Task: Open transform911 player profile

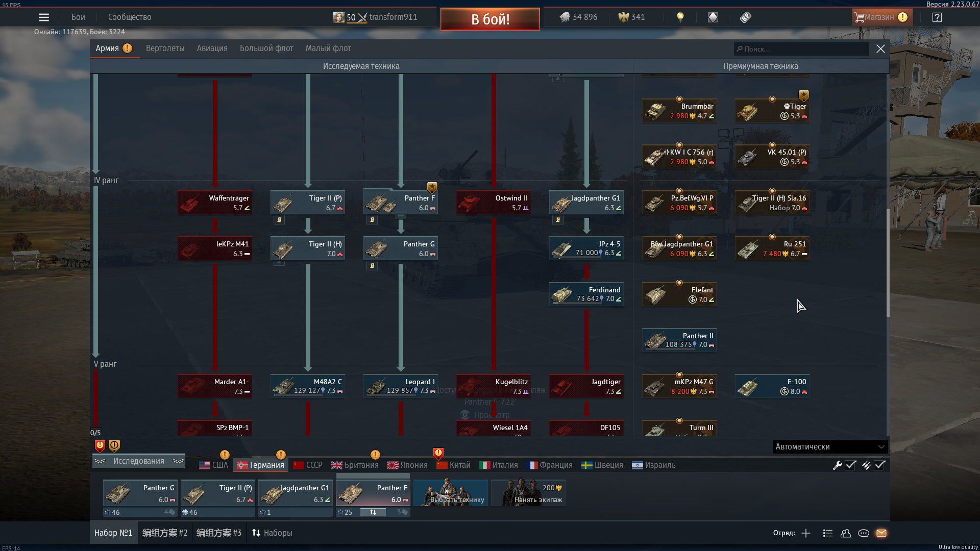Action: coord(393,17)
